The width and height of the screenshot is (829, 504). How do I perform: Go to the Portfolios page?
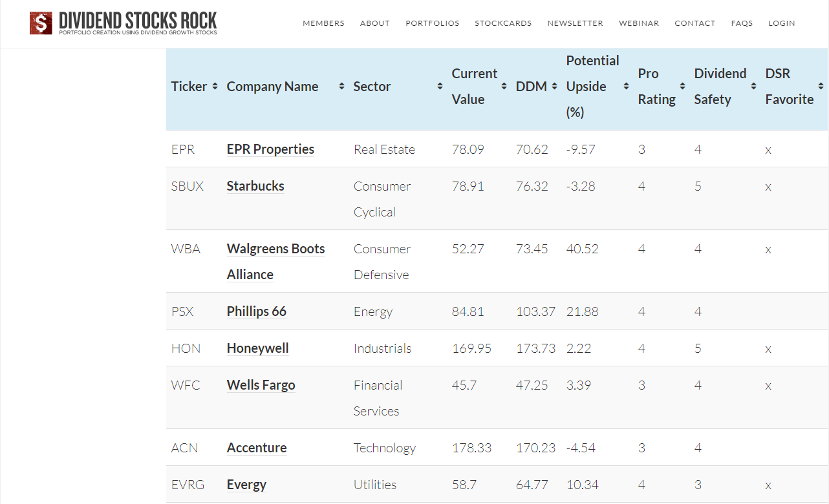pos(432,23)
